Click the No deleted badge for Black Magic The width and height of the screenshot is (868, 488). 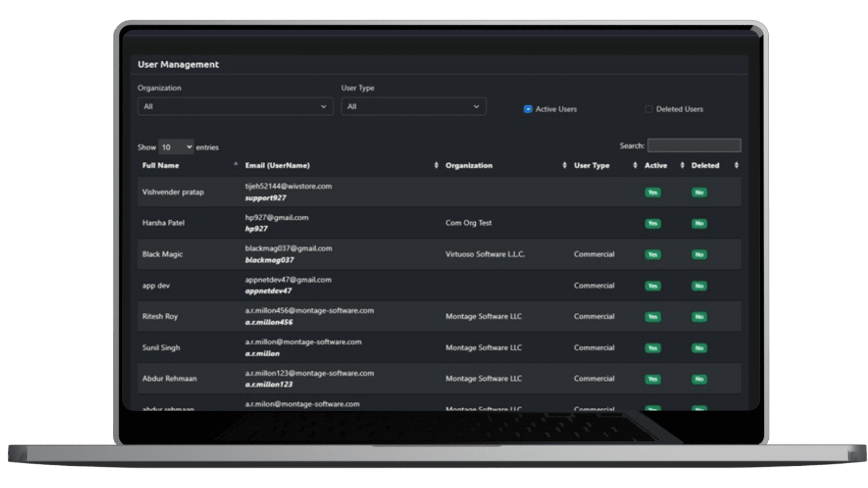point(699,254)
